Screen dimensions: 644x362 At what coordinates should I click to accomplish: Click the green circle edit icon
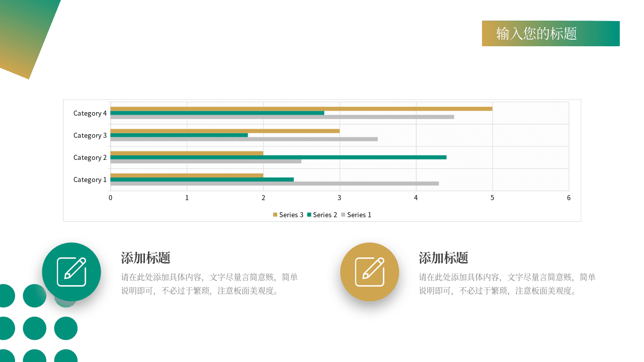(x=71, y=272)
